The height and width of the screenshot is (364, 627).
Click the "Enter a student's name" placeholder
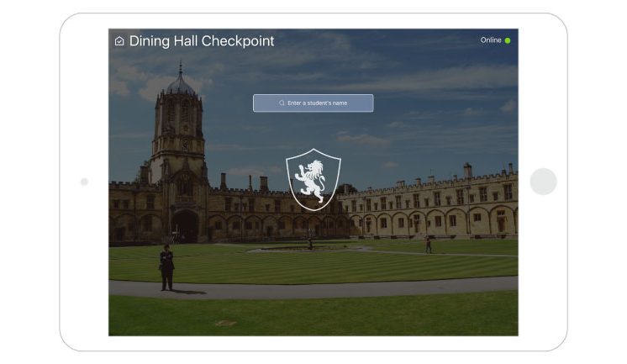317,103
